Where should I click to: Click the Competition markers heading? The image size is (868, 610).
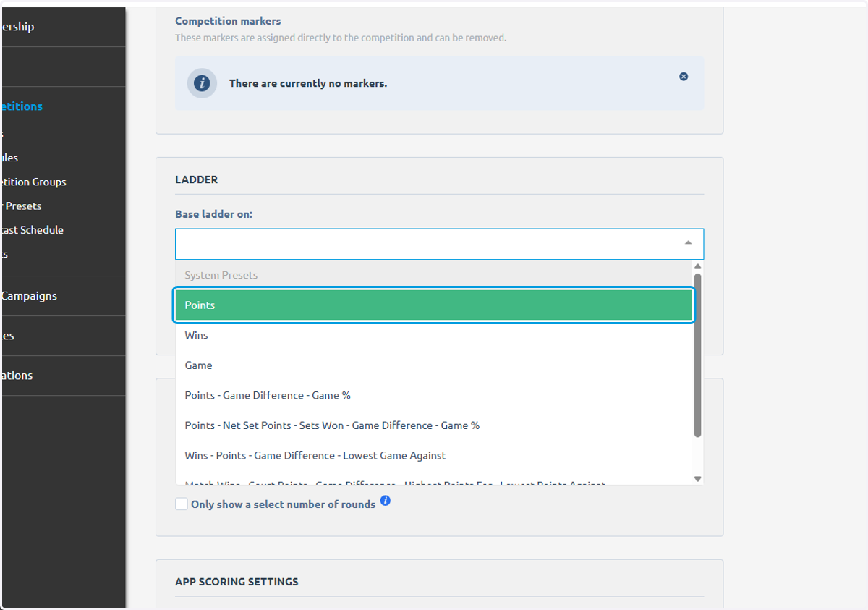coord(228,21)
